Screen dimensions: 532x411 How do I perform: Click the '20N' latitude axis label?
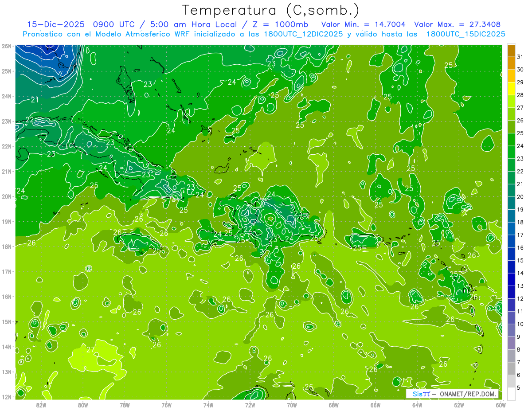[x=6, y=196]
